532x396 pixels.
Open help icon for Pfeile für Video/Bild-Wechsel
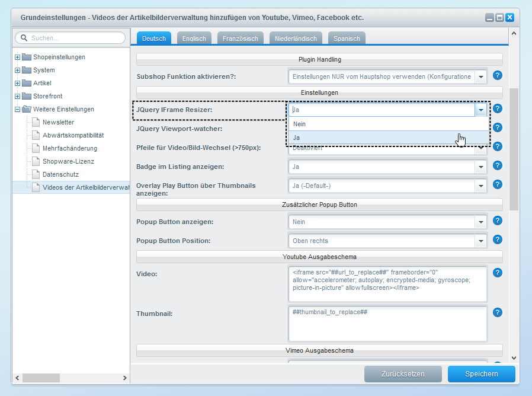point(498,146)
